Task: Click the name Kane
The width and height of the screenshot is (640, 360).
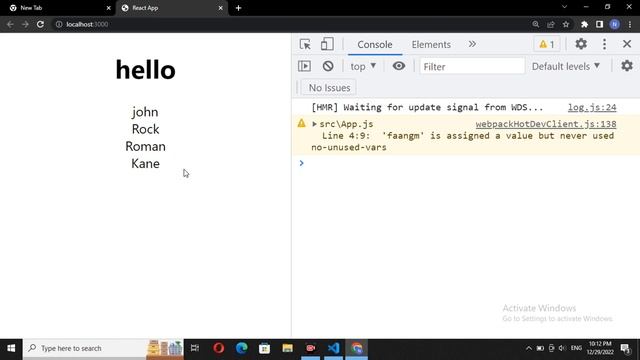Action: (145, 164)
